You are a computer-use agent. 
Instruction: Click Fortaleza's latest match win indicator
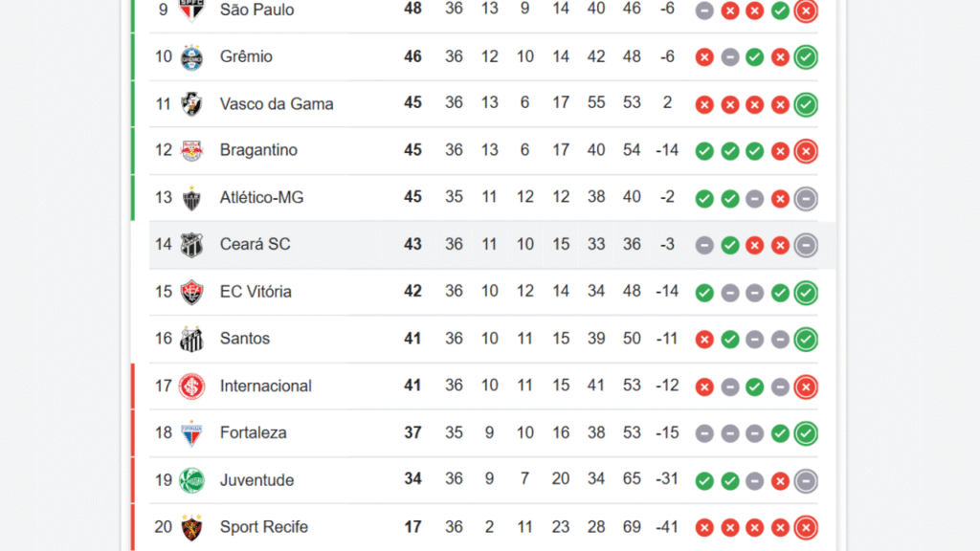(806, 433)
